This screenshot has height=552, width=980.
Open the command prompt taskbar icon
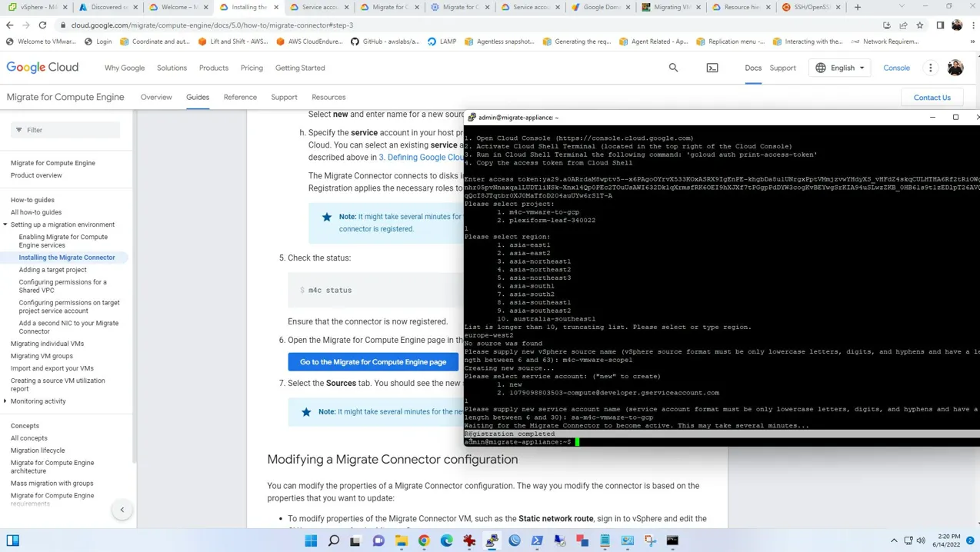(672, 540)
